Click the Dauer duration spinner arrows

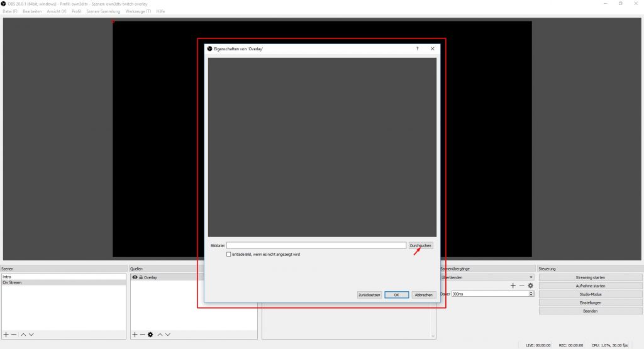pyautogui.click(x=531, y=294)
